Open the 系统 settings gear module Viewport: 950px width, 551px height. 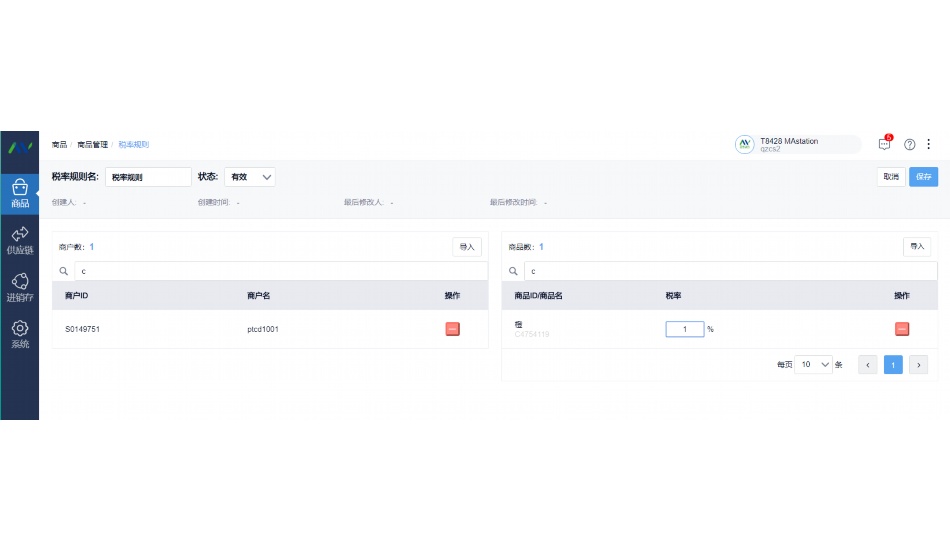pos(19,334)
